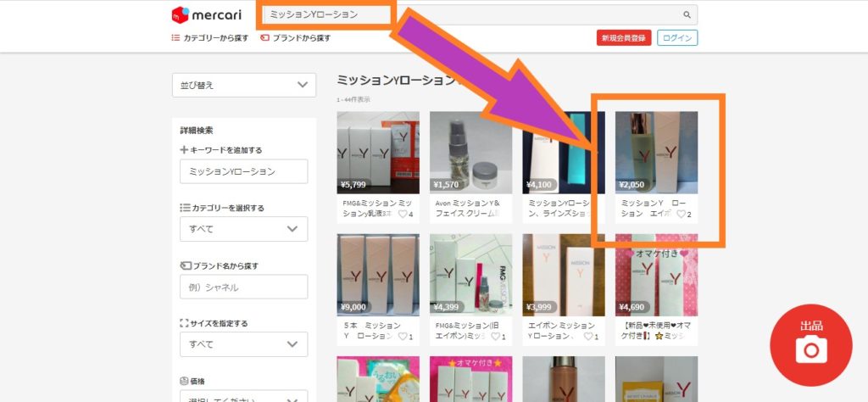Open the 並び替え sort dropdown
The width and height of the screenshot is (868, 402).
click(x=244, y=86)
